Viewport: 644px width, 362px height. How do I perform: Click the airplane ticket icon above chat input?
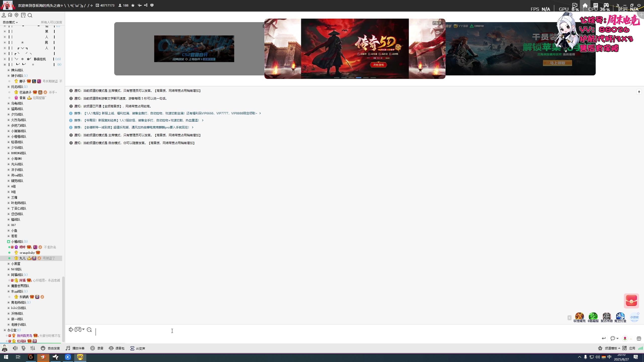coord(71,330)
